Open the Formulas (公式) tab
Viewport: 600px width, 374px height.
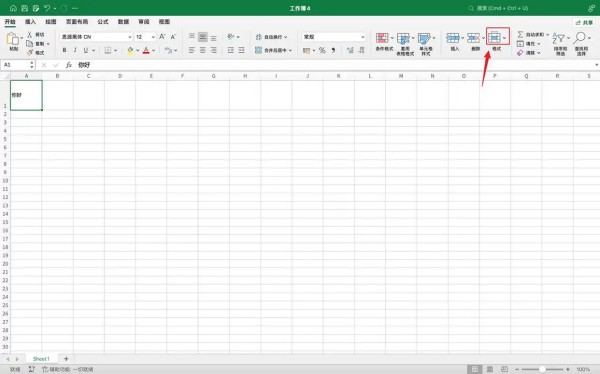[x=103, y=22]
